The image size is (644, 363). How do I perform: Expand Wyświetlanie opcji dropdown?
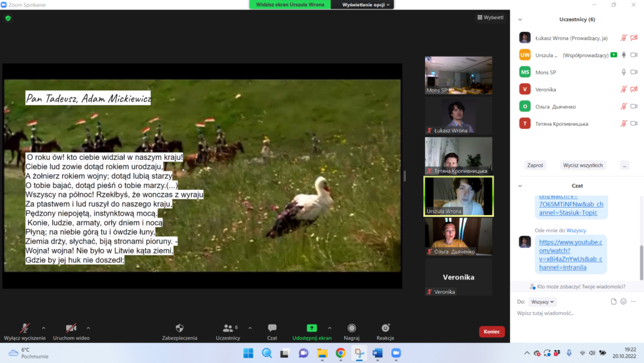click(367, 4)
